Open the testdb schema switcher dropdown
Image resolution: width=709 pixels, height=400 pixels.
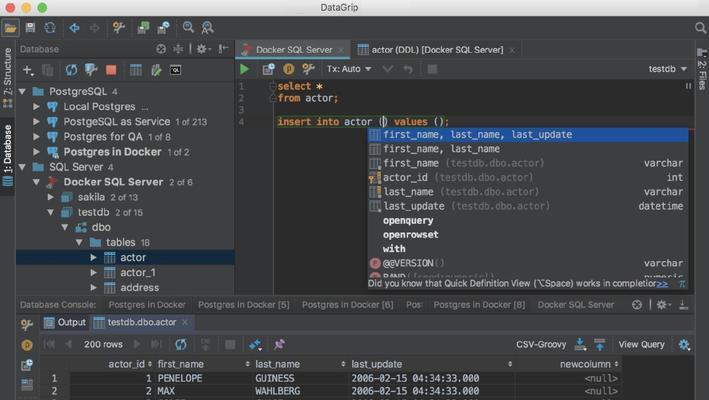tap(667, 69)
